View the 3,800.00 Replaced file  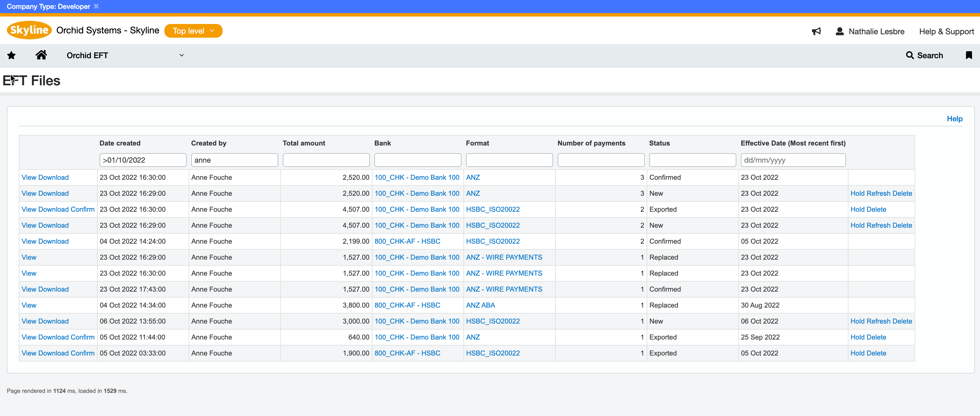pos(29,305)
